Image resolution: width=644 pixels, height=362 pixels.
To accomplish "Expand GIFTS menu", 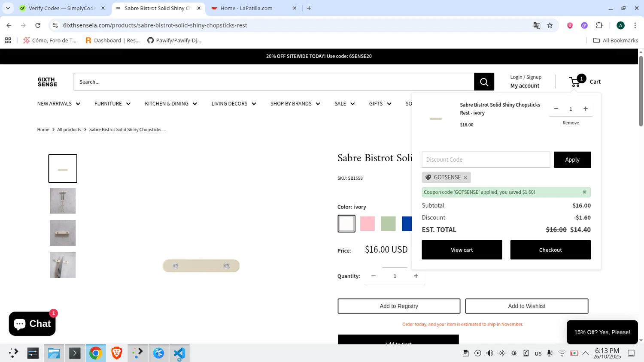I will pyautogui.click(x=380, y=104).
